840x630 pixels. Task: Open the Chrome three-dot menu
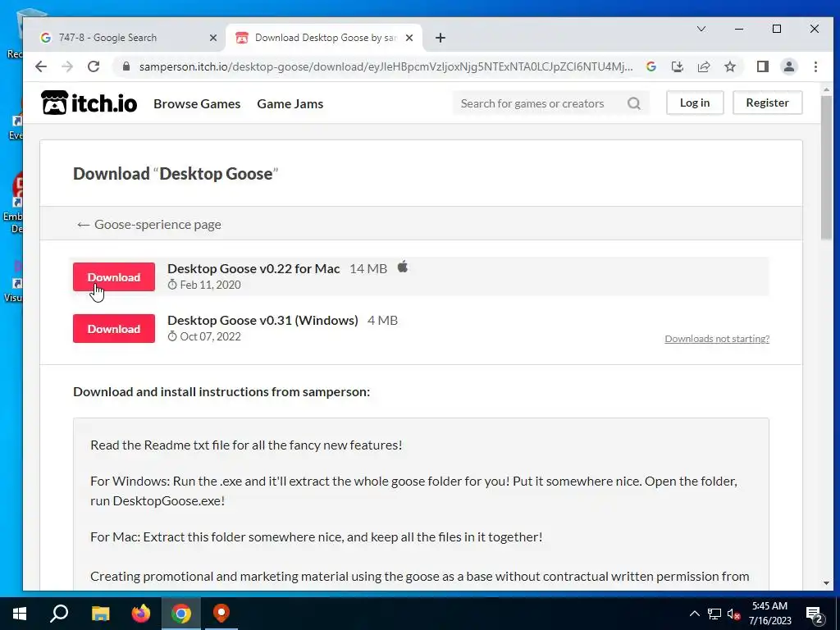pos(815,66)
